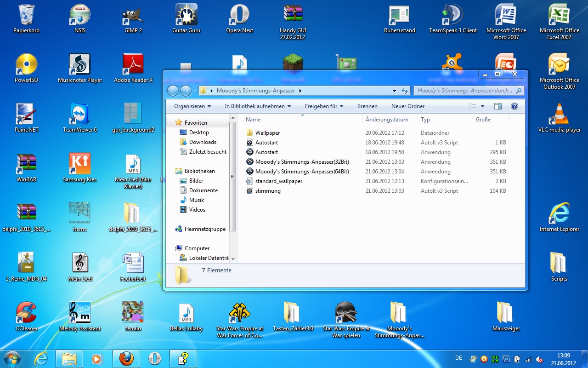Open the Organisieren dropdown menu
588x368 pixels.
[192, 106]
